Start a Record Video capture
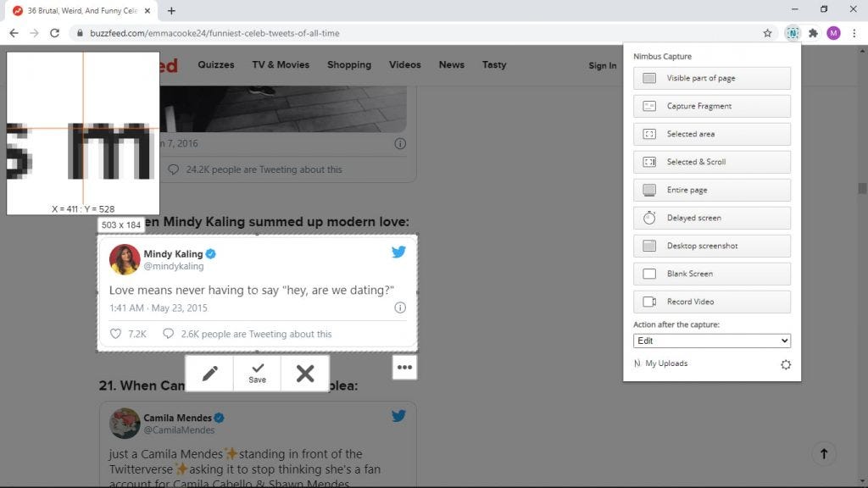This screenshot has height=488, width=868. click(x=711, y=302)
